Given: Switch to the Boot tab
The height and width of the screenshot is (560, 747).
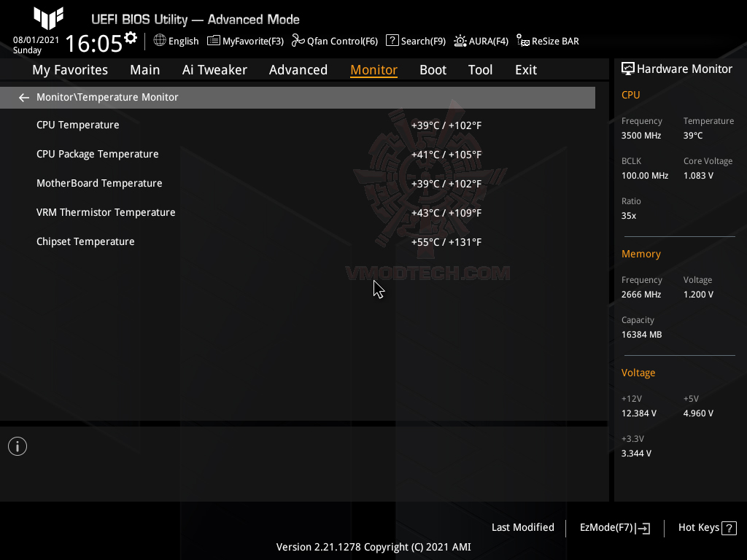Looking at the screenshot, I should point(433,70).
